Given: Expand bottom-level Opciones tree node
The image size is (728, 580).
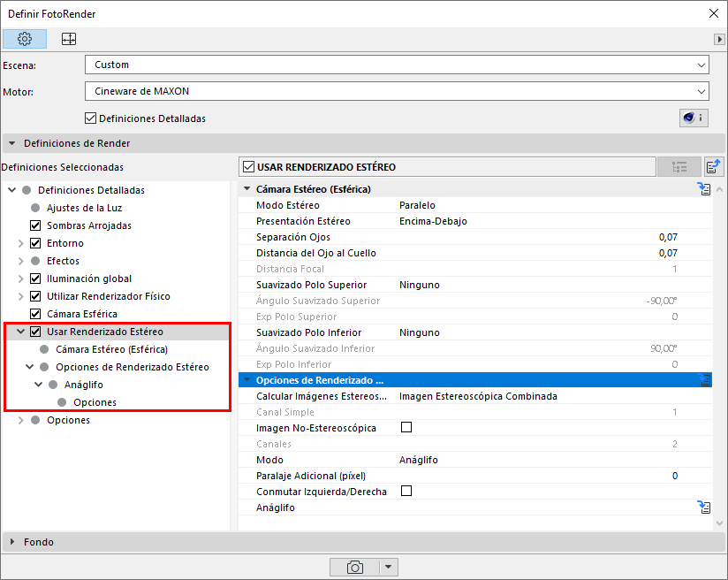Looking at the screenshot, I should tap(21, 420).
